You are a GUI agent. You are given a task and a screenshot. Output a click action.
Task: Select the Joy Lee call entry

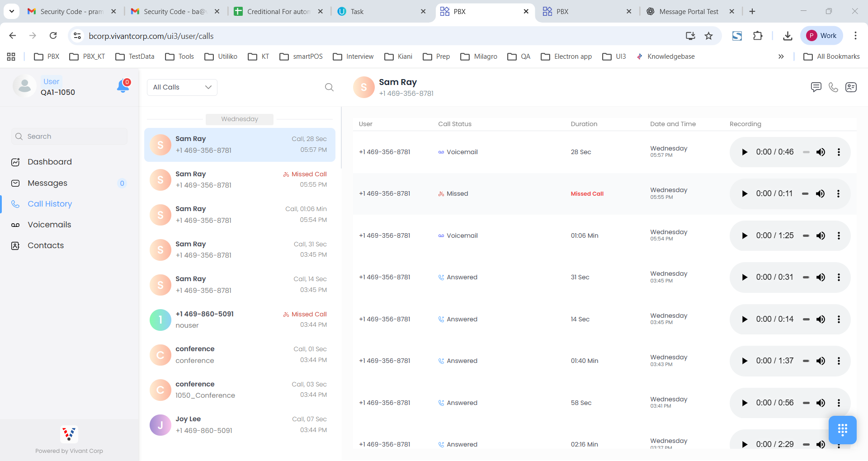coord(240,425)
